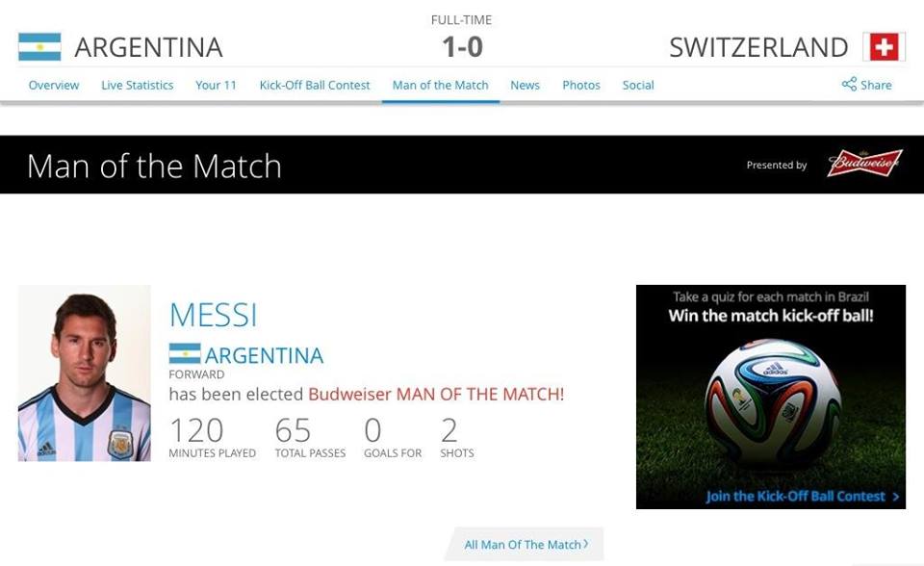The width and height of the screenshot is (924, 566).
Task: Open the All Man Of The Match link
Action: pyautogui.click(x=523, y=545)
